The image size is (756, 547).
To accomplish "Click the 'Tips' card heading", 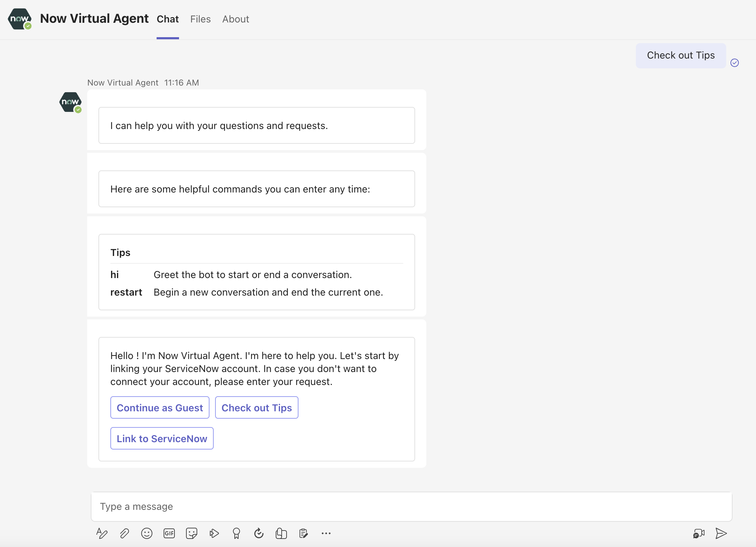I will coord(120,253).
